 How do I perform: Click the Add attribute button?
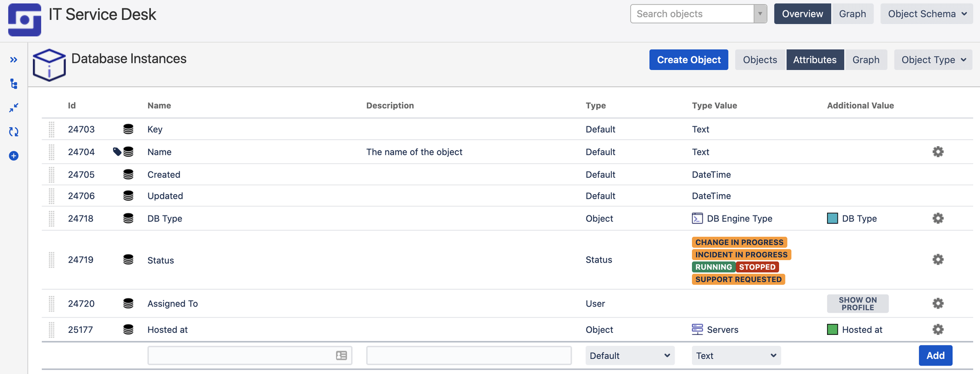coord(935,356)
